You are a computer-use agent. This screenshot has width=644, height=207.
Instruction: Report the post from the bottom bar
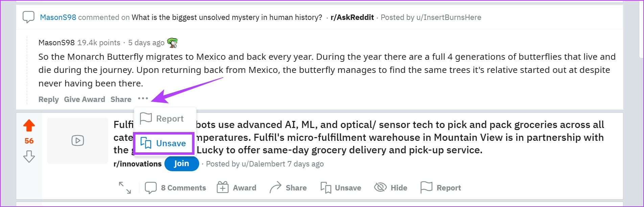click(440, 188)
